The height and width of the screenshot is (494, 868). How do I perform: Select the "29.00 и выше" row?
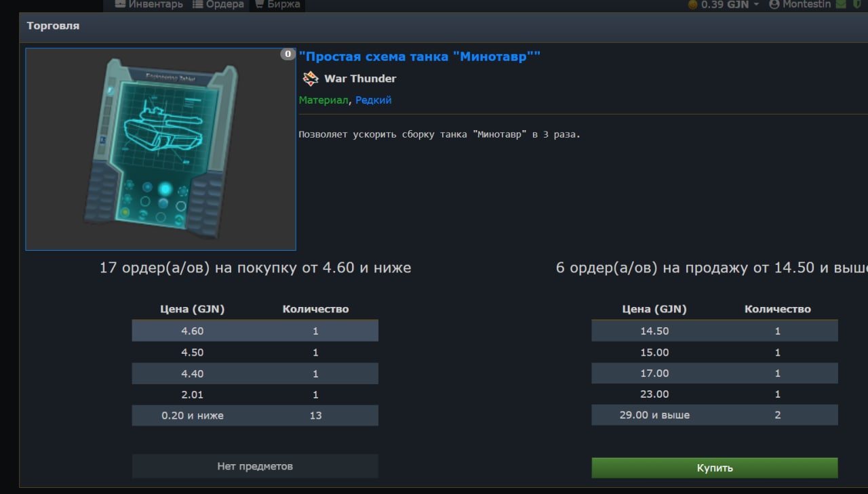[715, 415]
